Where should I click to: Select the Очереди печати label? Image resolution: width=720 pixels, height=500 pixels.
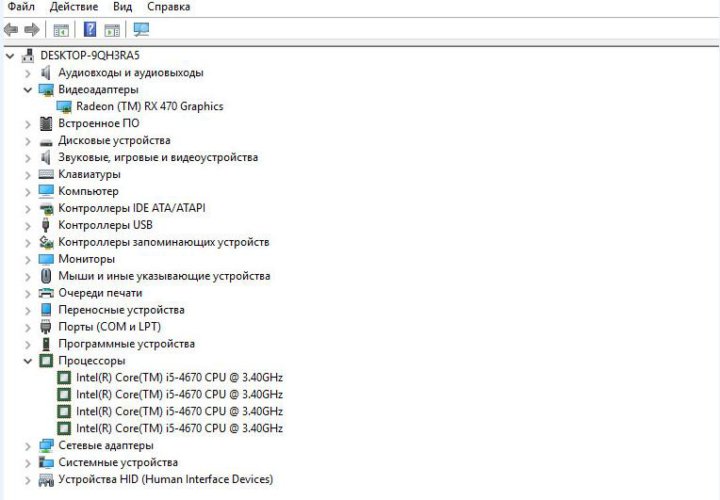click(100, 293)
